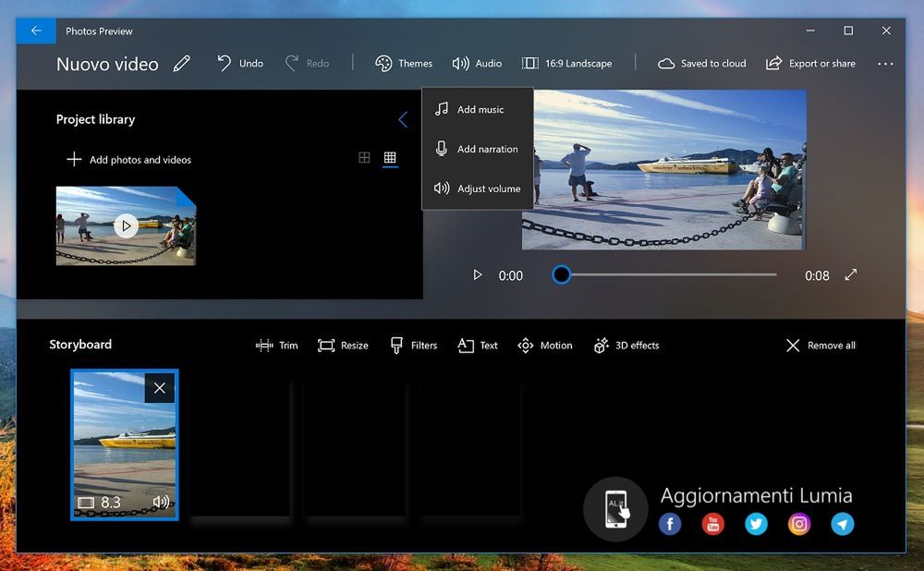Screen dimensions: 924x571
Task: Add Text to the clip
Action: click(x=478, y=346)
